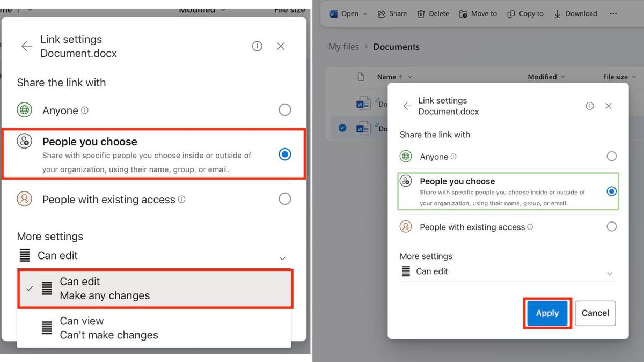644x362 pixels.
Task: Click info icon in left dialog header
Action: pyautogui.click(x=257, y=46)
